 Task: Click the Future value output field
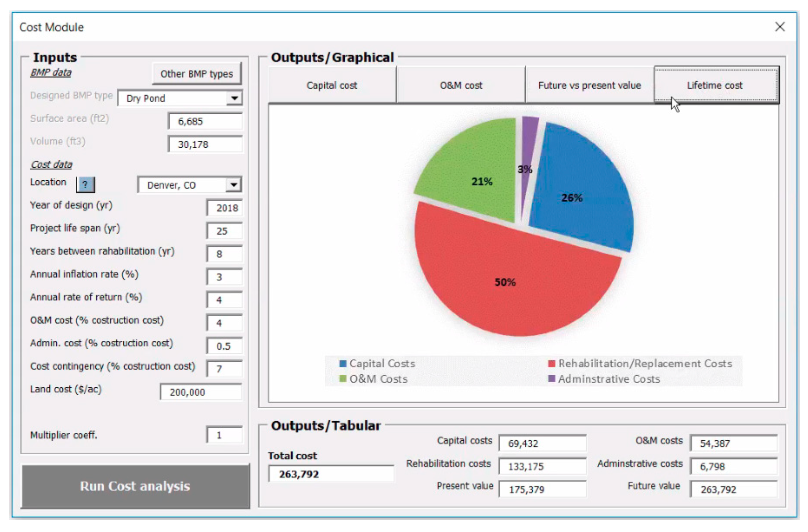[x=734, y=489]
